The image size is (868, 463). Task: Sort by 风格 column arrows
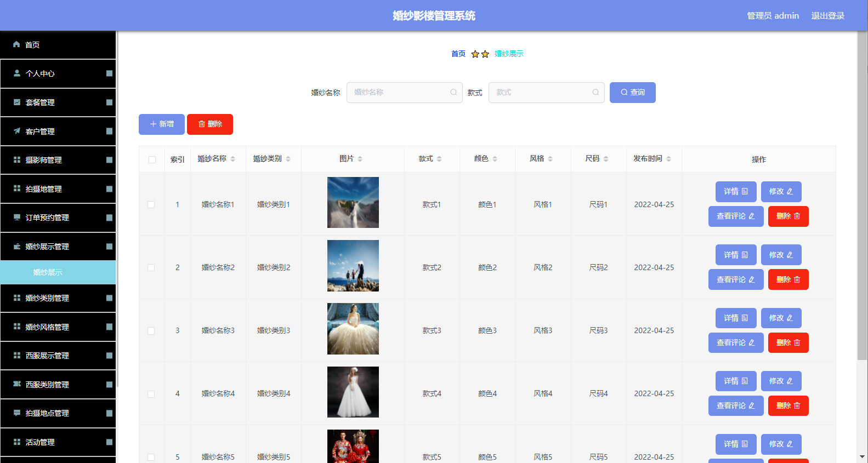(551, 159)
